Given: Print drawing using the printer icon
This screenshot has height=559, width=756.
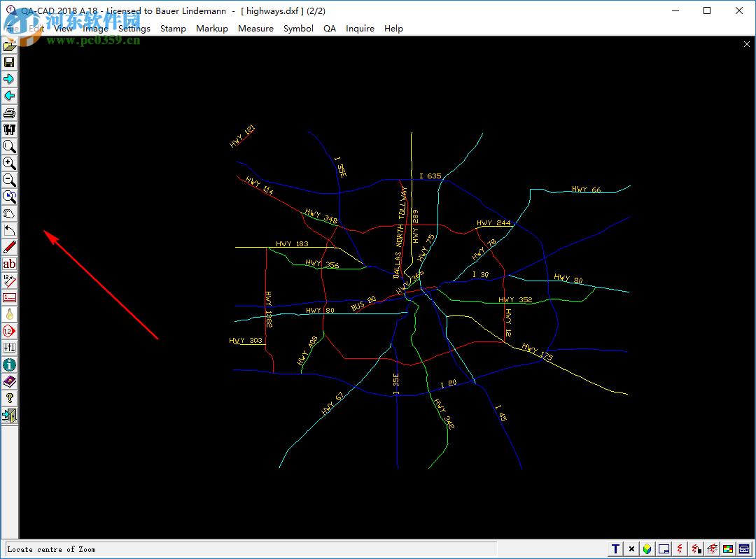Looking at the screenshot, I should coord(9,113).
